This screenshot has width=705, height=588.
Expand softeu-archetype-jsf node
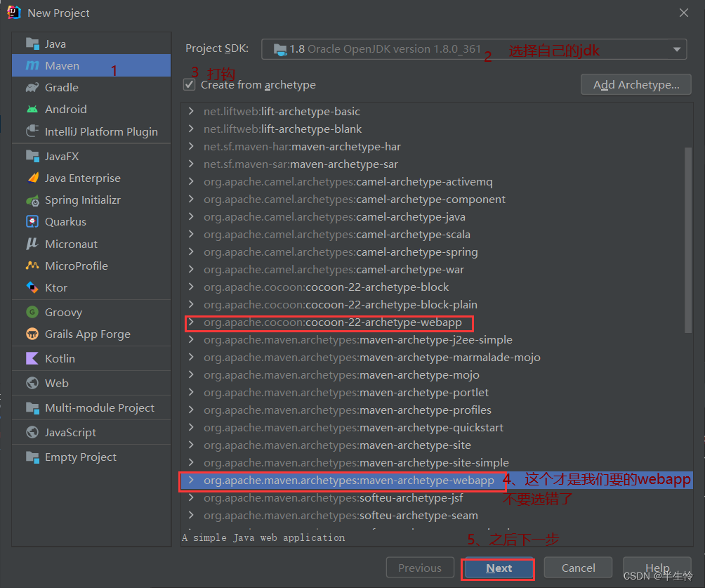(191, 497)
